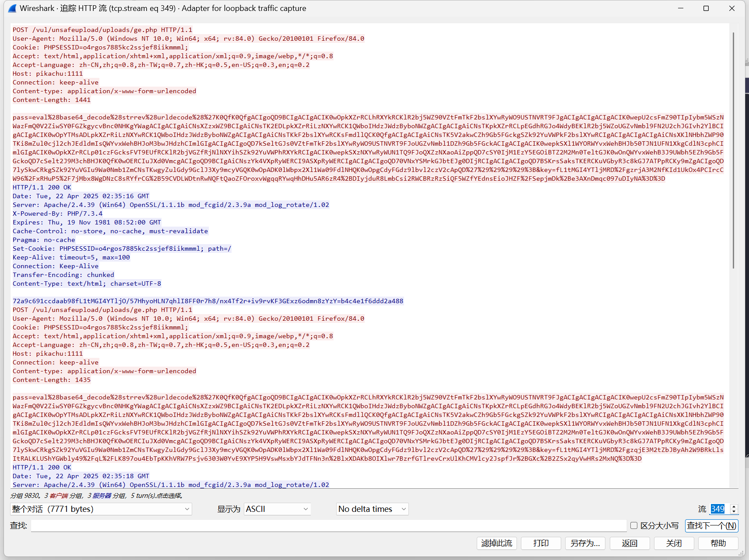Close the window with the title bar X
749x560 pixels.
[x=732, y=8]
